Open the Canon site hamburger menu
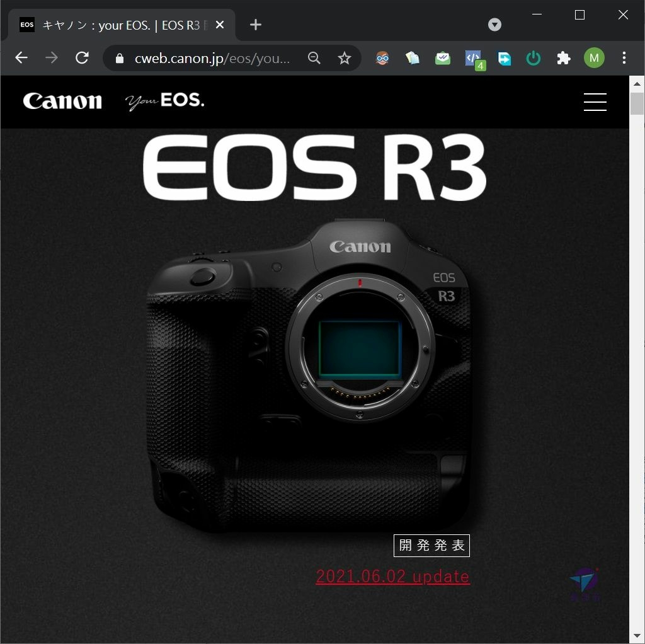The width and height of the screenshot is (645, 644). click(x=595, y=102)
